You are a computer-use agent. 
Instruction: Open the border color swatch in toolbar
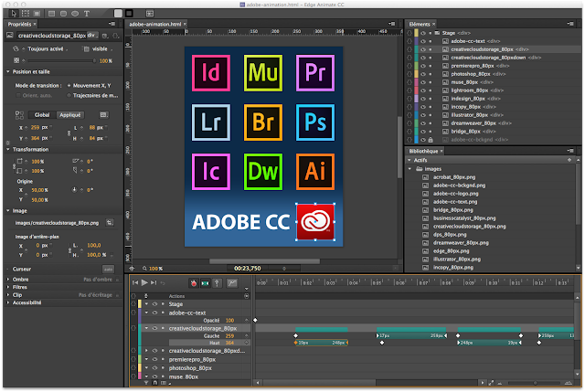129,14
